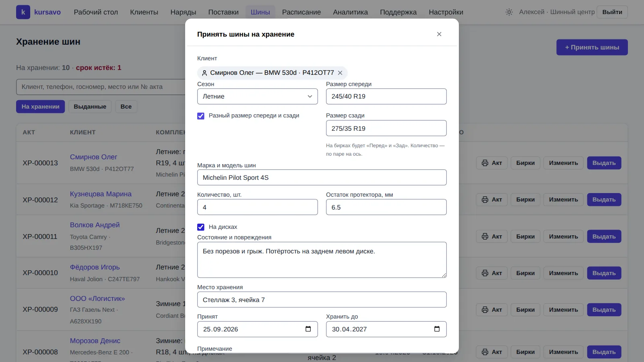Click the kursavo logo icon
Image resolution: width=644 pixels, height=362 pixels.
pyautogui.click(x=23, y=12)
